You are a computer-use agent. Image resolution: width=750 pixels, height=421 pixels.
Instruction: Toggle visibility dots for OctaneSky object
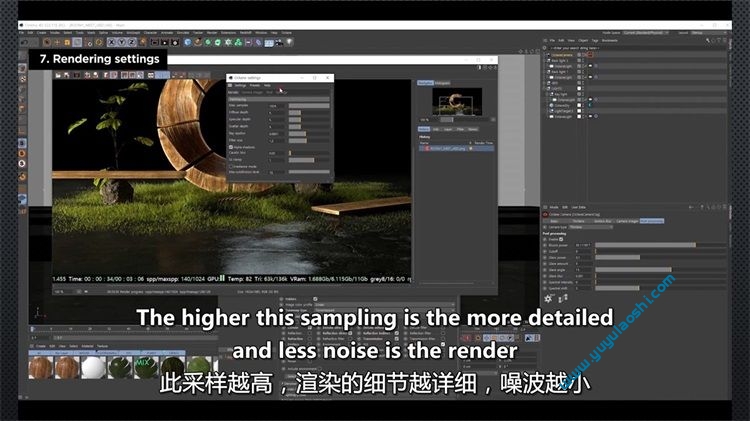click(x=584, y=105)
